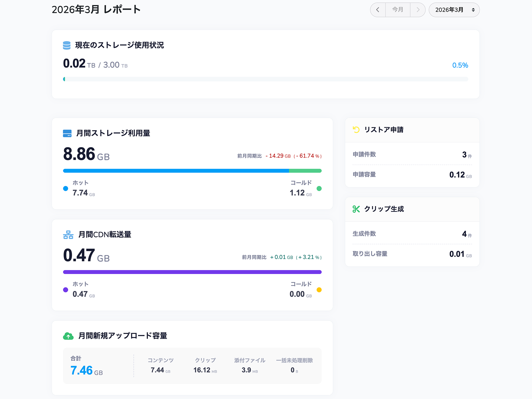Click the 添付ファイル 3.9 MB value

pyautogui.click(x=250, y=370)
